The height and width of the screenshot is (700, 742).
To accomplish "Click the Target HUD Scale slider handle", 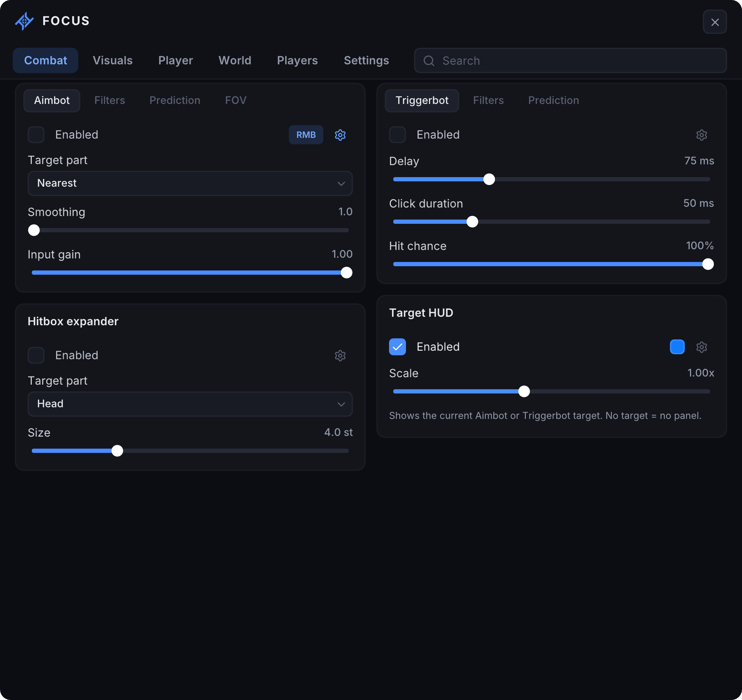I will pos(524,391).
